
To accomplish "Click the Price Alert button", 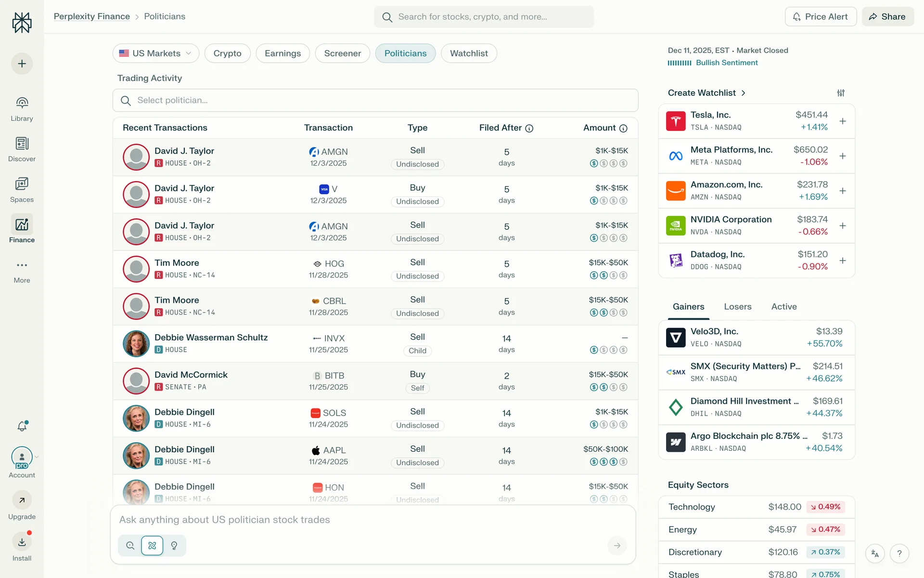I will click(x=821, y=17).
